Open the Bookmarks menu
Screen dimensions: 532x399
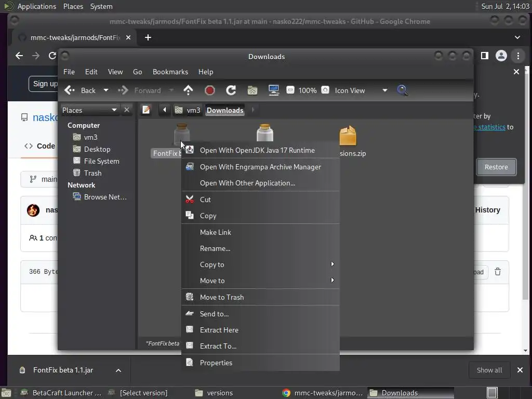click(170, 72)
